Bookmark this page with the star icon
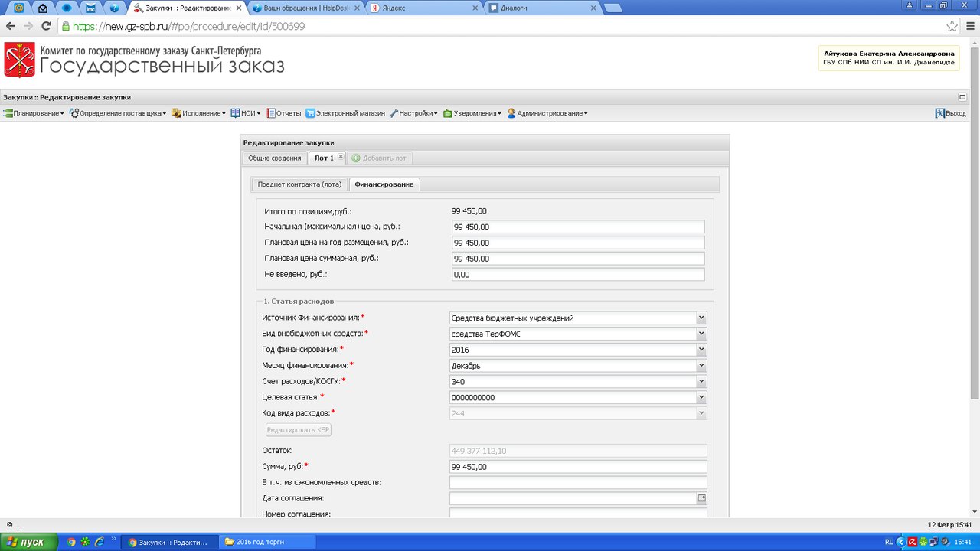Screen dimensions: 980x551 pyautogui.click(x=952, y=26)
